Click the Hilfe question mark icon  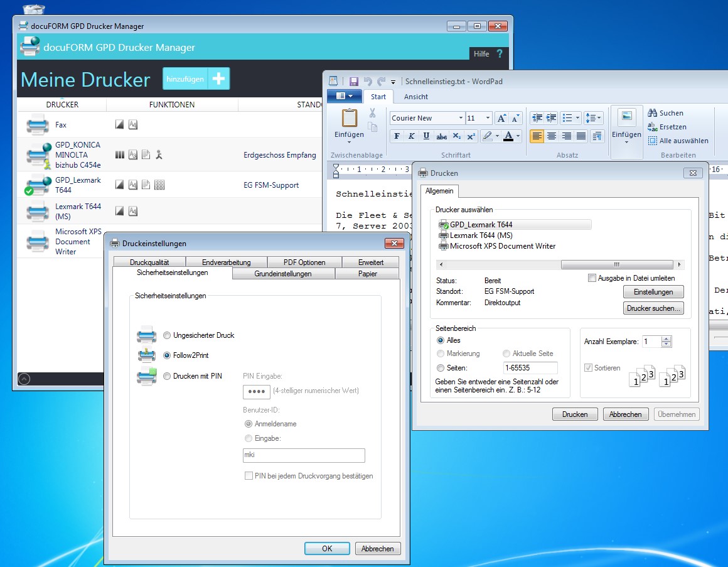(x=500, y=54)
